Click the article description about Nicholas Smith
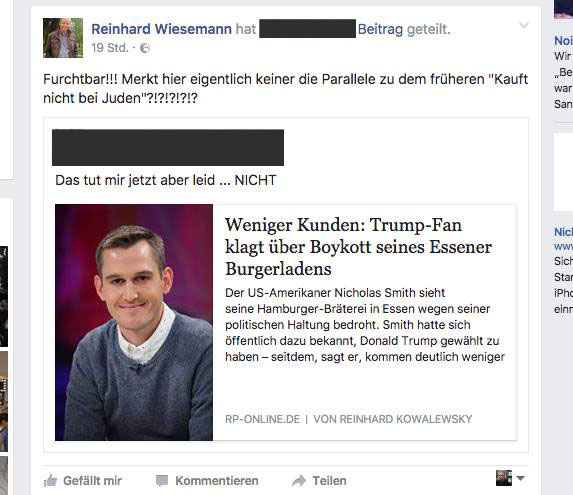This screenshot has height=495, width=573. [365, 325]
